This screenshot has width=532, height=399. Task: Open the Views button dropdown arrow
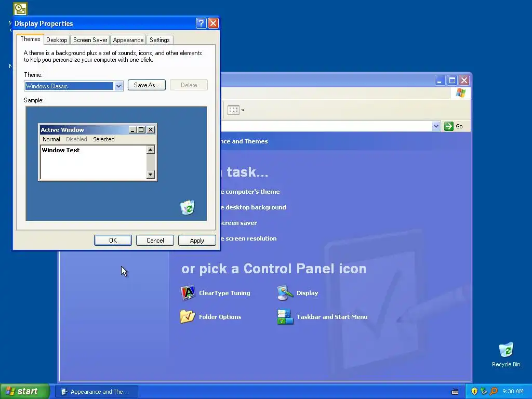[x=243, y=110]
